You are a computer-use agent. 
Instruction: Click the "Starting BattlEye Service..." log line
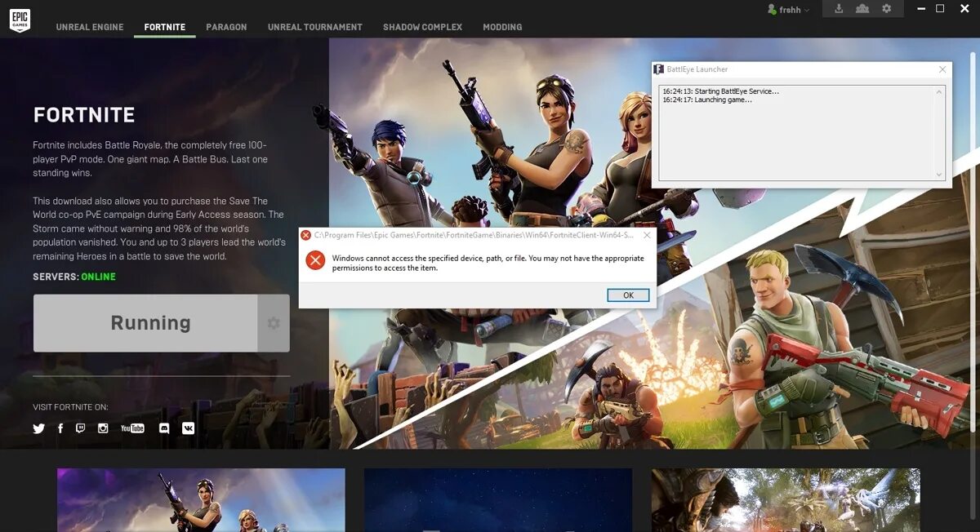coord(721,91)
